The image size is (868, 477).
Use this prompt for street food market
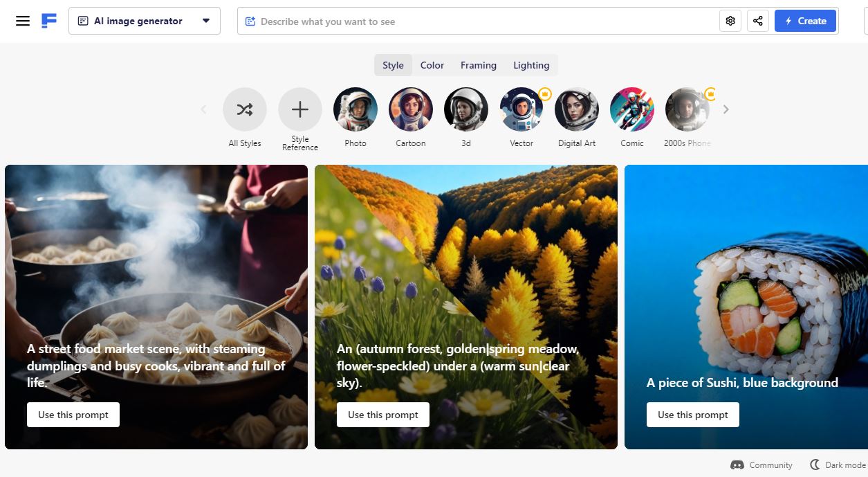point(73,415)
